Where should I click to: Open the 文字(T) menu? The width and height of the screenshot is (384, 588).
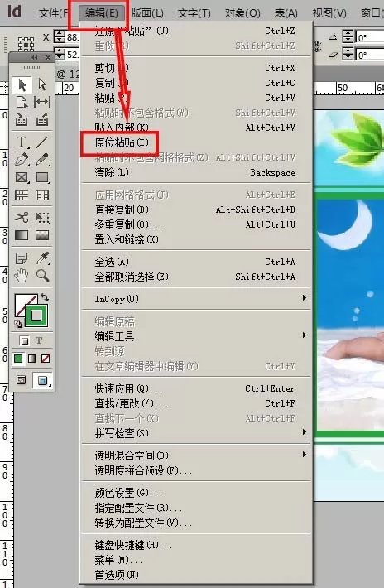pyautogui.click(x=194, y=13)
